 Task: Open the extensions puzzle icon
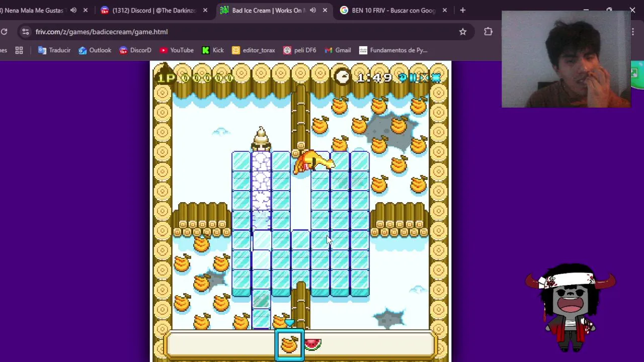pyautogui.click(x=488, y=32)
